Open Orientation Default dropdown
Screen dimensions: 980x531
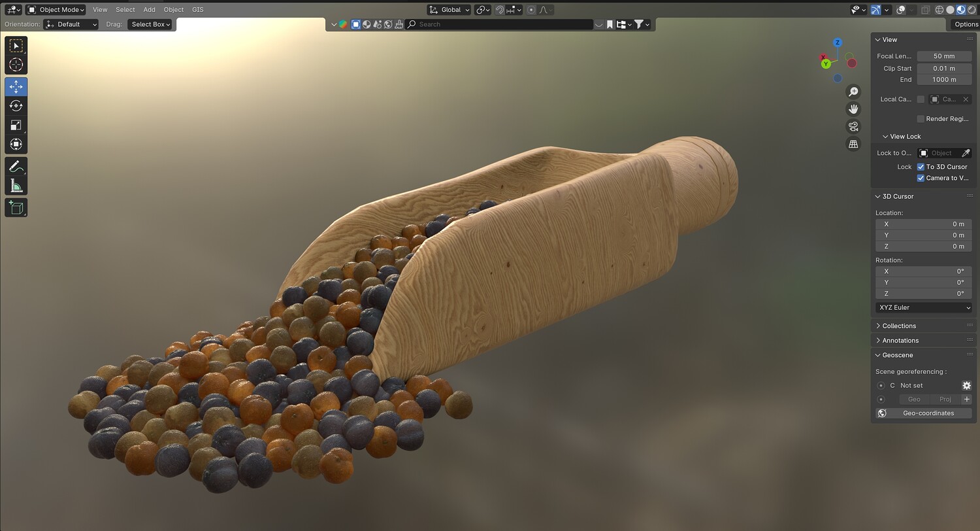click(71, 24)
